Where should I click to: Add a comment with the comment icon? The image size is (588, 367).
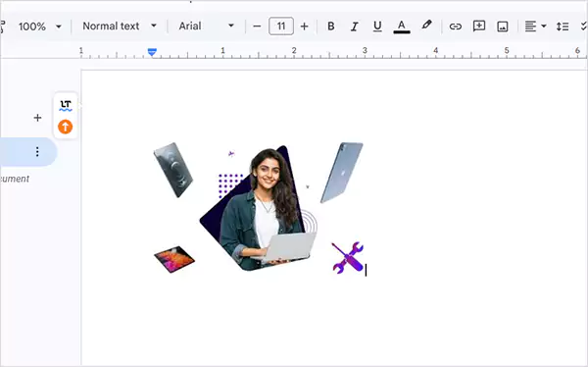479,26
